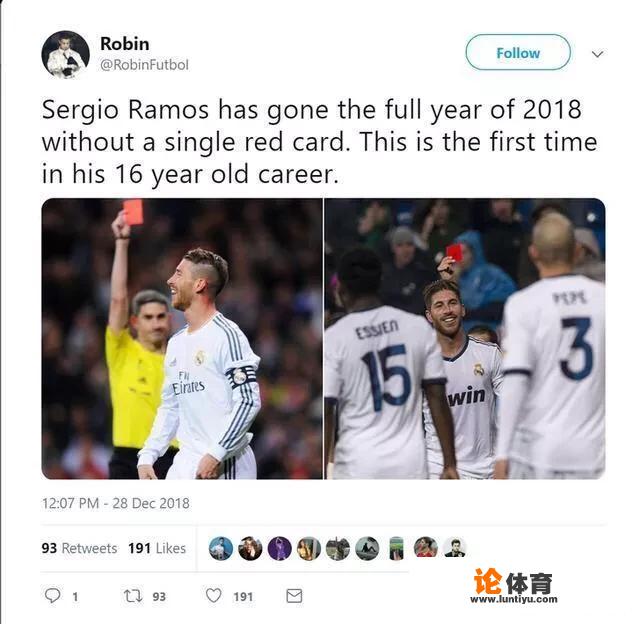
Task: View the 191 Likes list
Action: (157, 548)
